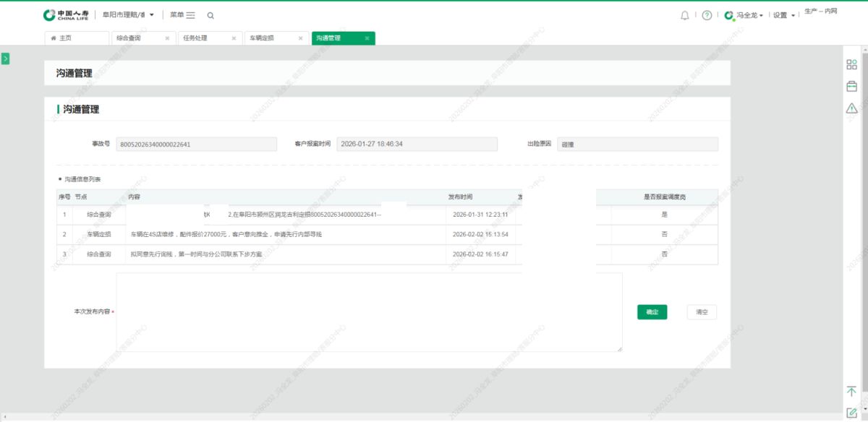Click the warning triangle icon in right sidebar
The width and height of the screenshot is (868, 422).
tap(851, 108)
